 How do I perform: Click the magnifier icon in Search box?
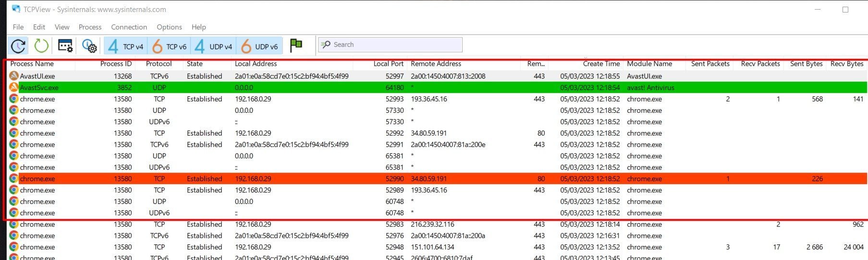pyautogui.click(x=326, y=45)
